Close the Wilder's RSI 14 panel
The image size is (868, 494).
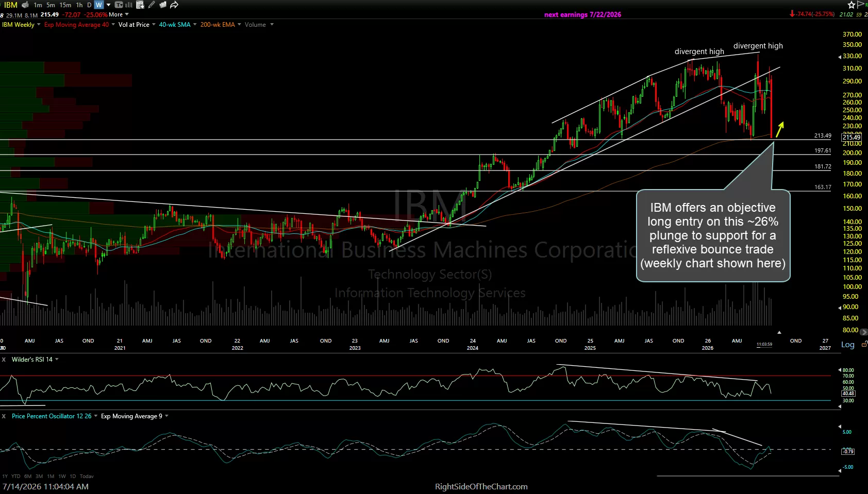click(4, 360)
